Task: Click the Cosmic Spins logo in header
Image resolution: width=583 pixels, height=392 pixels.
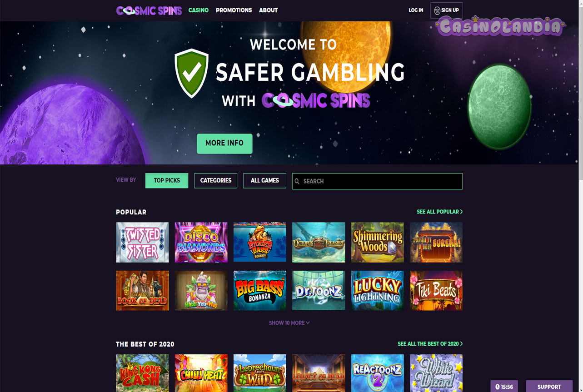Action: (x=149, y=10)
